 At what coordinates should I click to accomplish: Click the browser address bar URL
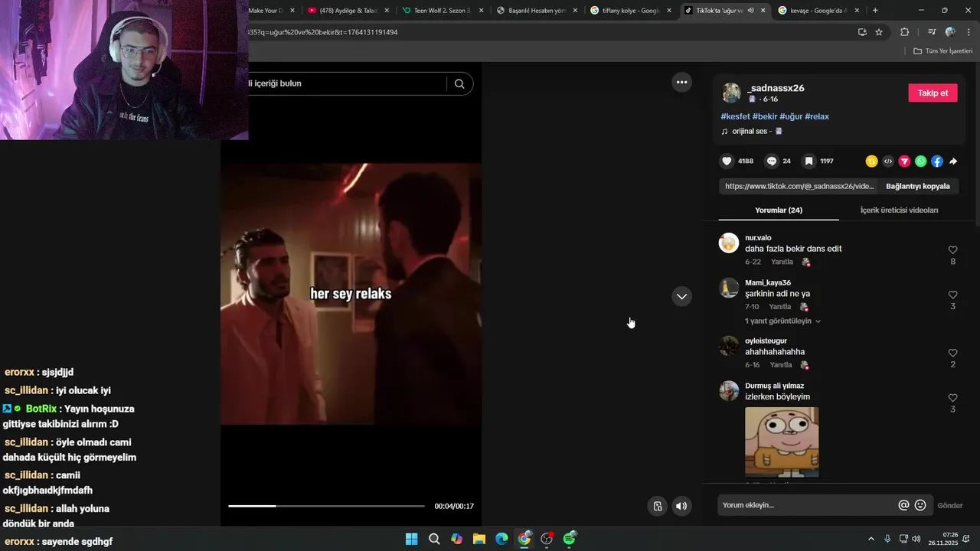323,32
